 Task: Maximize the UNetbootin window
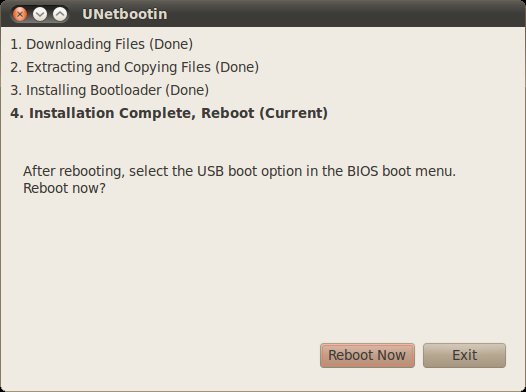click(60, 14)
